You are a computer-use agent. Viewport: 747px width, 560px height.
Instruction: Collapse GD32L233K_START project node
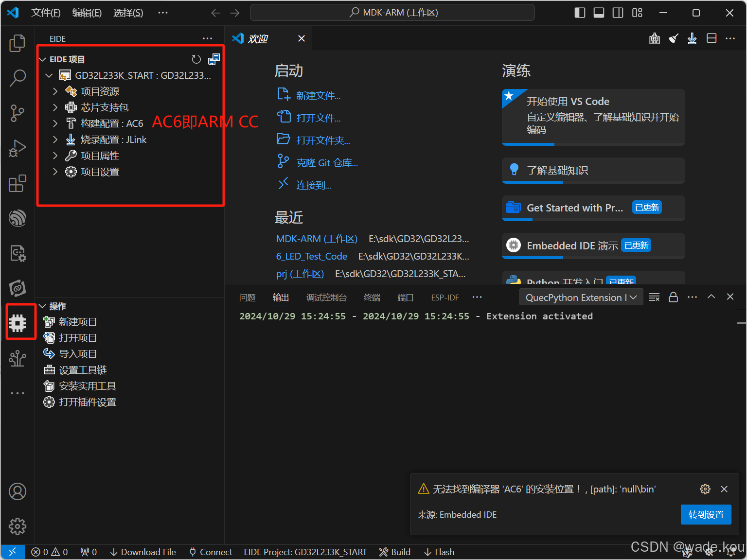point(49,75)
